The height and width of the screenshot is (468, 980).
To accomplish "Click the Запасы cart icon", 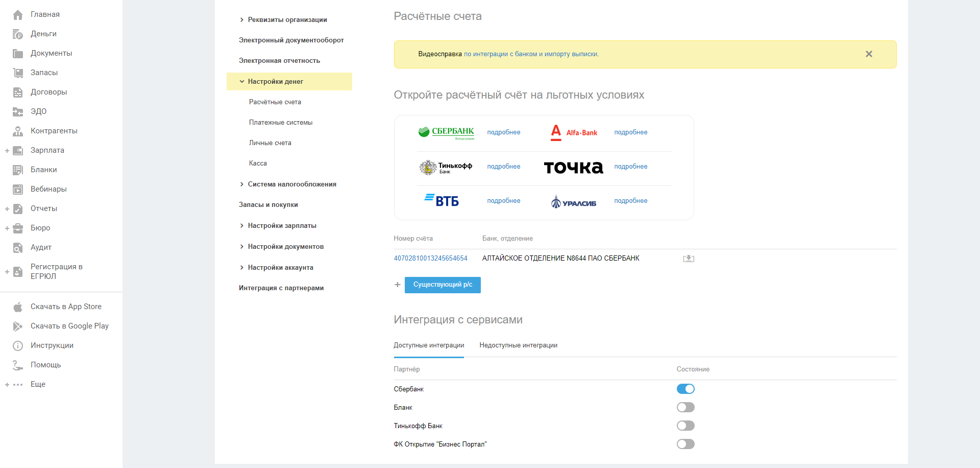I will [18, 73].
